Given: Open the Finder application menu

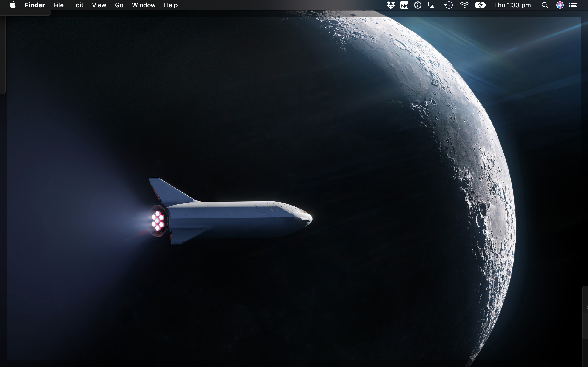Looking at the screenshot, I should pos(35,5).
